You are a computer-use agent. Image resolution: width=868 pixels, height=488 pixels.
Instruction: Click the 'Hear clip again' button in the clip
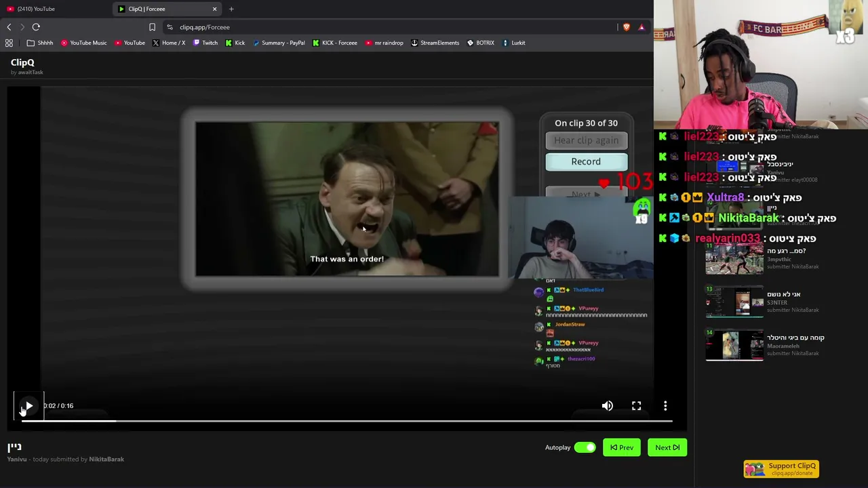[586, 140]
